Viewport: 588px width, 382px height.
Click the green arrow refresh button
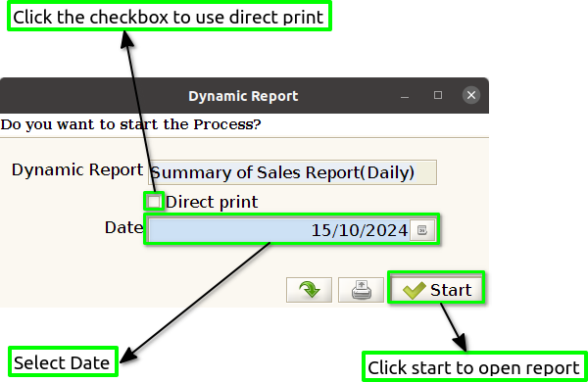click(x=309, y=290)
